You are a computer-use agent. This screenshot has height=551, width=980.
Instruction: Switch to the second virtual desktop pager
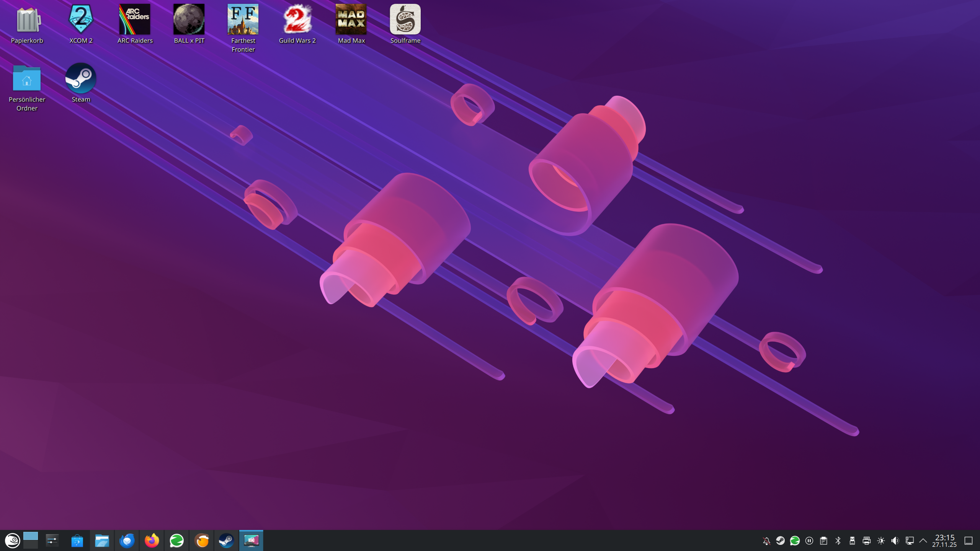click(31, 545)
